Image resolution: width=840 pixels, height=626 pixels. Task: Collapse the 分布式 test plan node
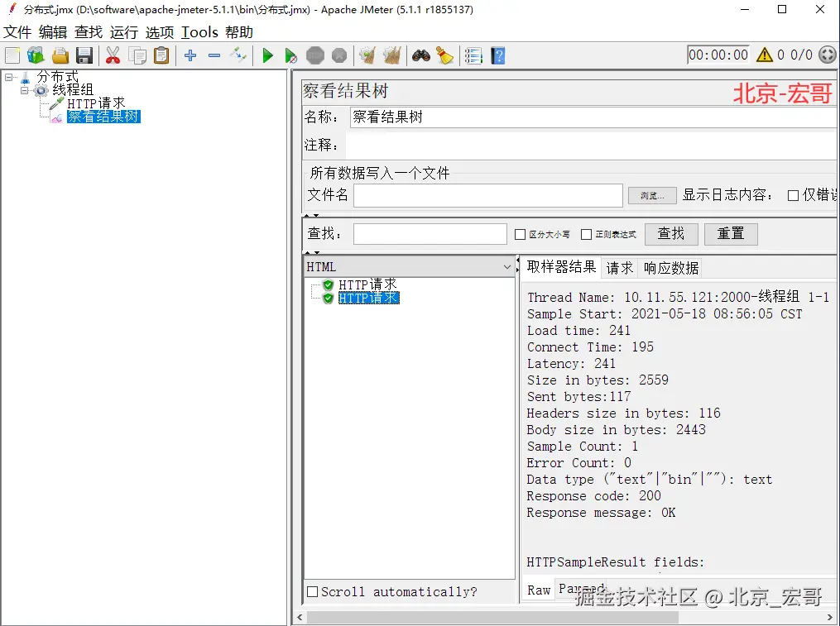(8, 77)
